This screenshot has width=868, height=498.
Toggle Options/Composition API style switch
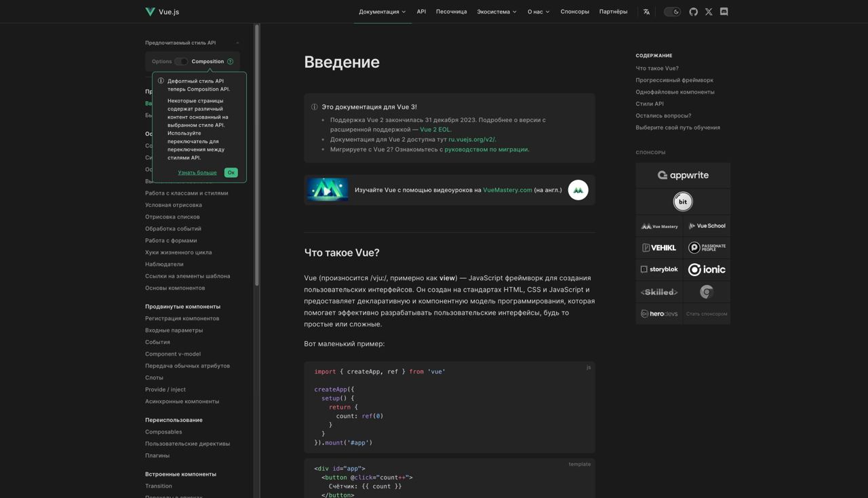(181, 61)
